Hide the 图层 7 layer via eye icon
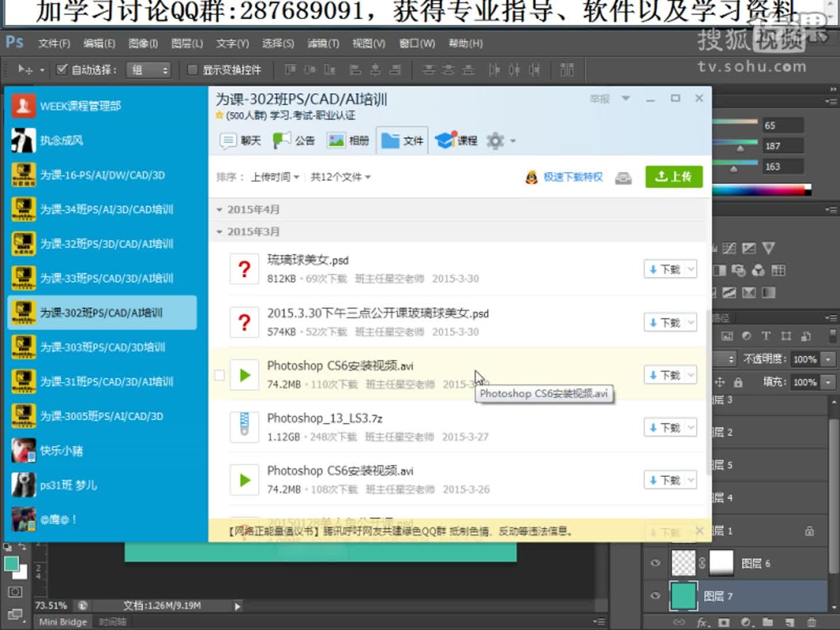Viewport: 840px width, 630px height. click(x=656, y=596)
